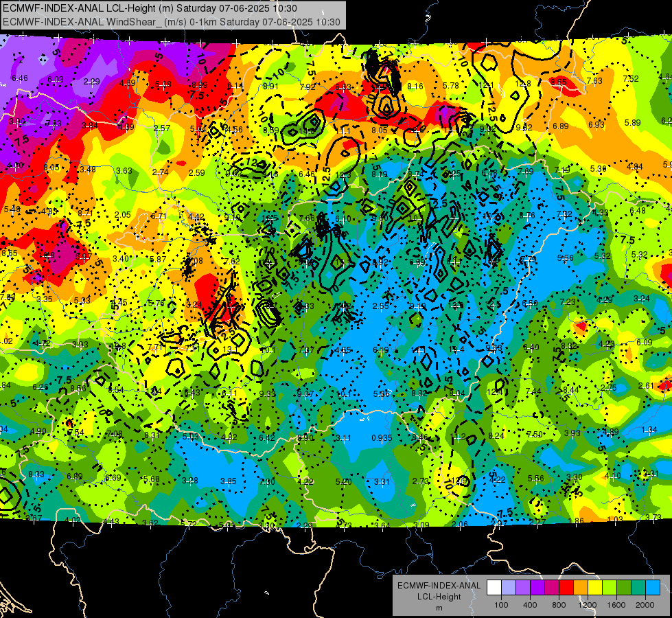Image resolution: width=672 pixels, height=618 pixels.
Task: Click the legend label 2000
Action: coord(645,605)
